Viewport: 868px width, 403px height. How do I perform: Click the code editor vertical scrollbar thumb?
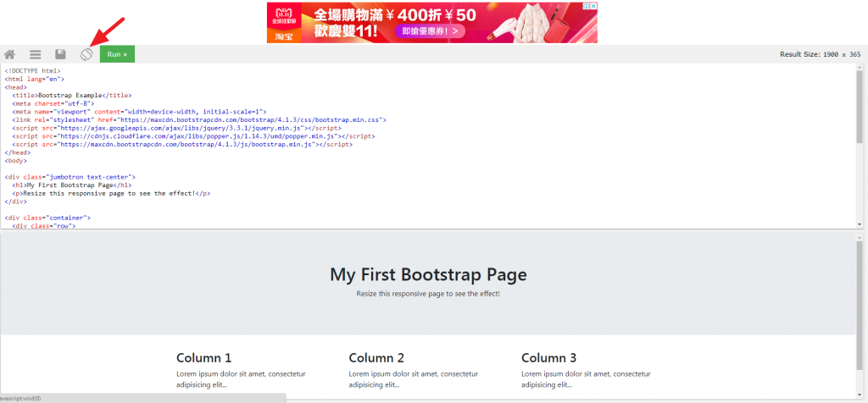coord(860,107)
